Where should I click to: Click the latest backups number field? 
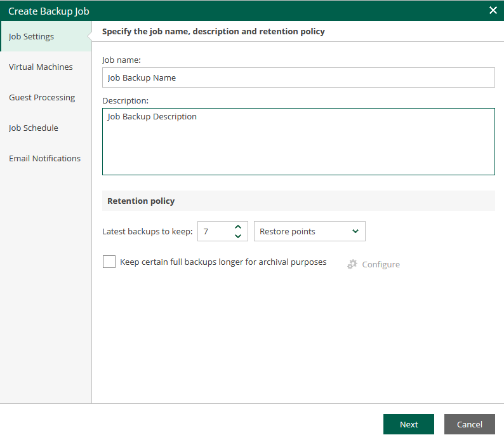point(215,232)
